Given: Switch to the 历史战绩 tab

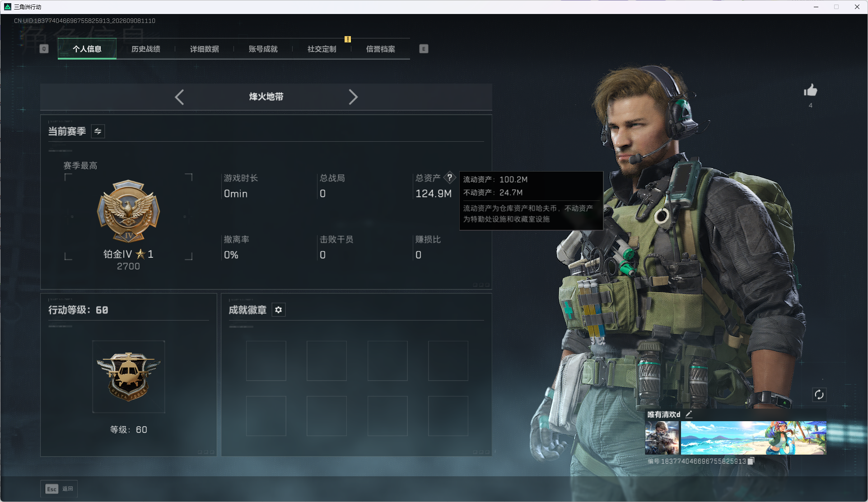Looking at the screenshot, I should point(146,49).
